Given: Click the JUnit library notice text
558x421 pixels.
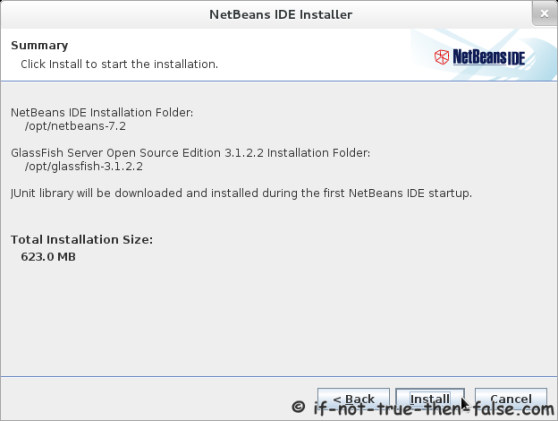Looking at the screenshot, I should (x=241, y=193).
